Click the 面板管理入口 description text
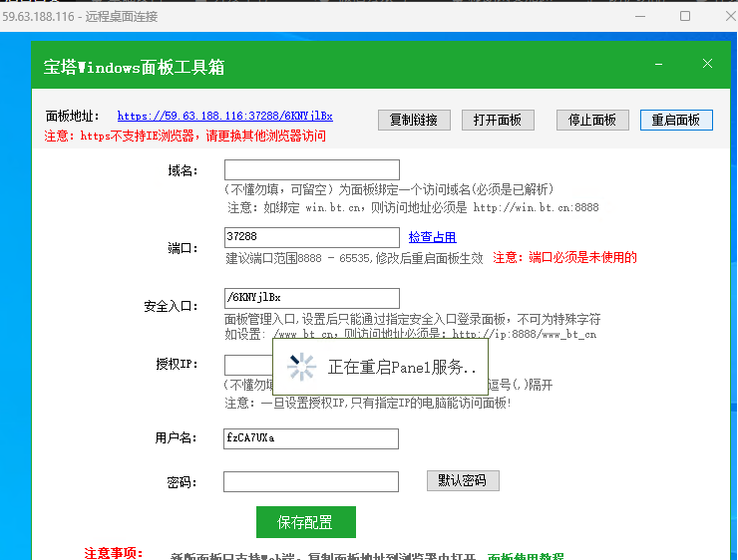This screenshot has width=738, height=560. point(412,319)
